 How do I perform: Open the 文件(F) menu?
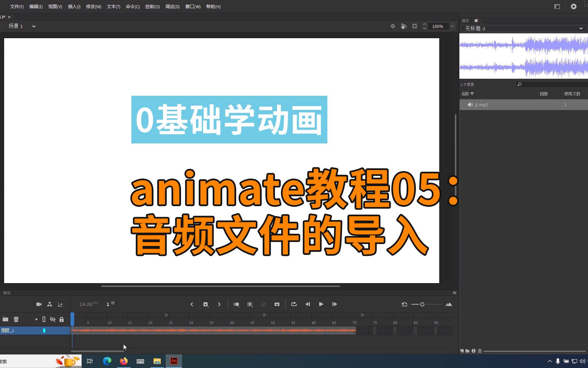[x=17, y=6]
